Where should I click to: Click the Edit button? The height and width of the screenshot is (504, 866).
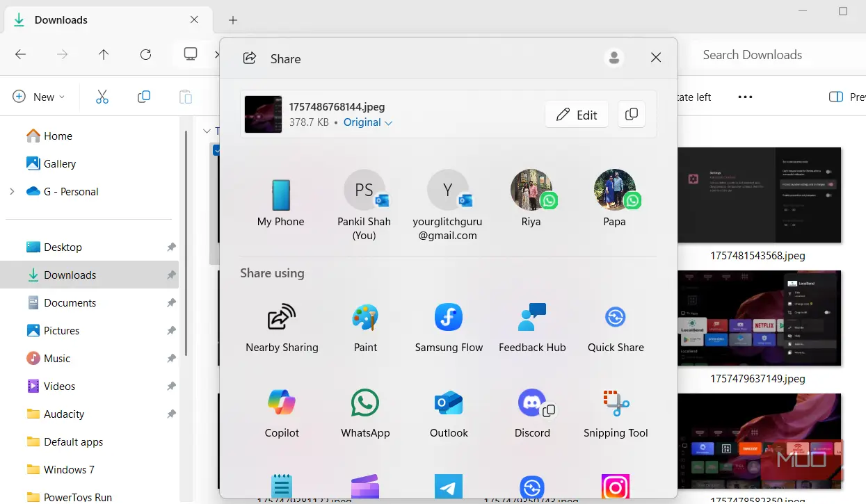[577, 115]
